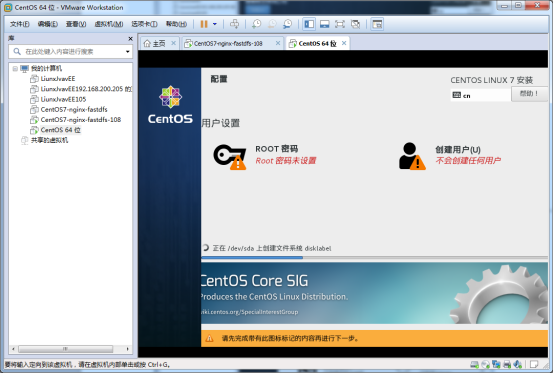The image size is (553, 373).
Task: Open the 编辑(E) menu
Action: click(48, 24)
